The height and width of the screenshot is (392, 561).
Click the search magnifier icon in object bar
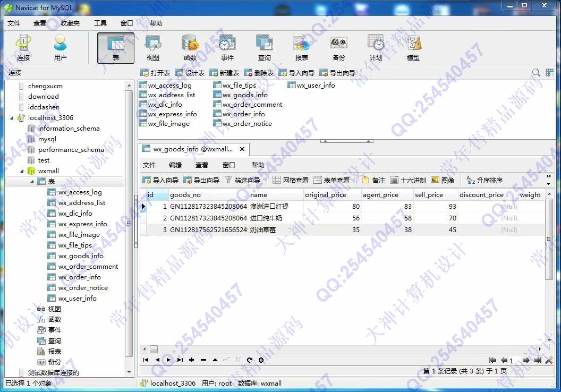pyautogui.click(x=536, y=73)
